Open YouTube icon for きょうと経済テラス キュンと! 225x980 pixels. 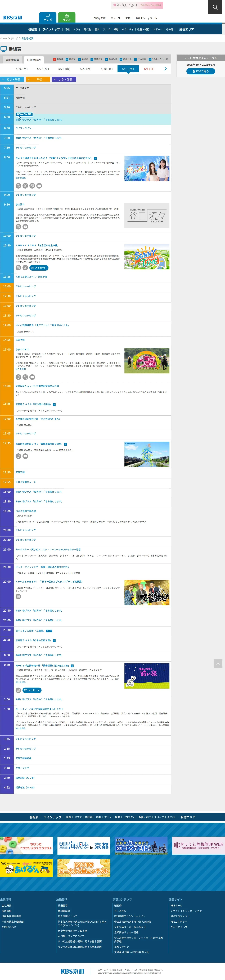[39, 186]
